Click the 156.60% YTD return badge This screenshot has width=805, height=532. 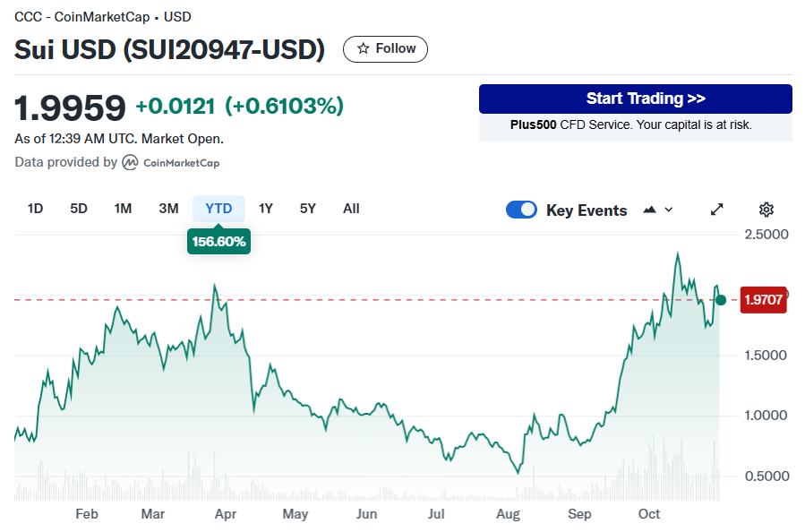[218, 242]
